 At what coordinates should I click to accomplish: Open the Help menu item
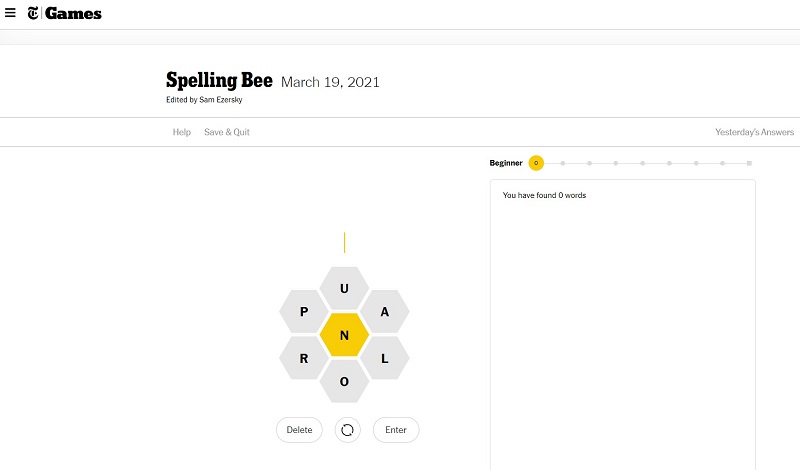pyautogui.click(x=182, y=132)
